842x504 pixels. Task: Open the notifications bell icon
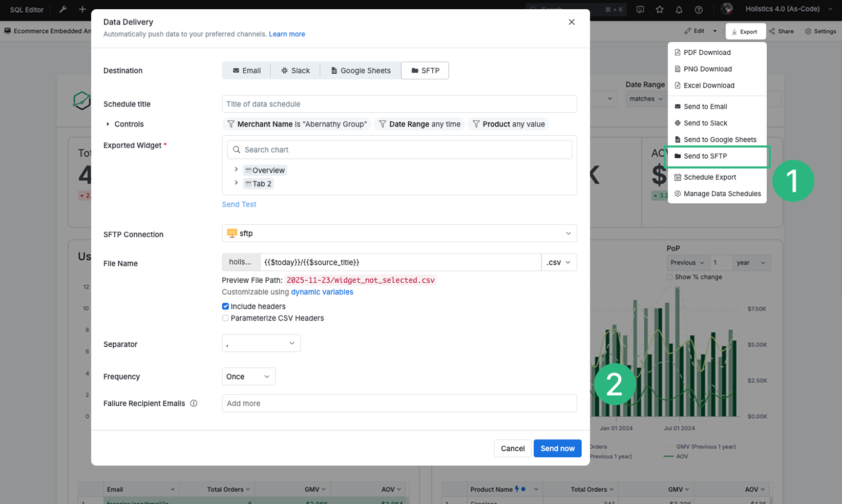click(x=679, y=9)
